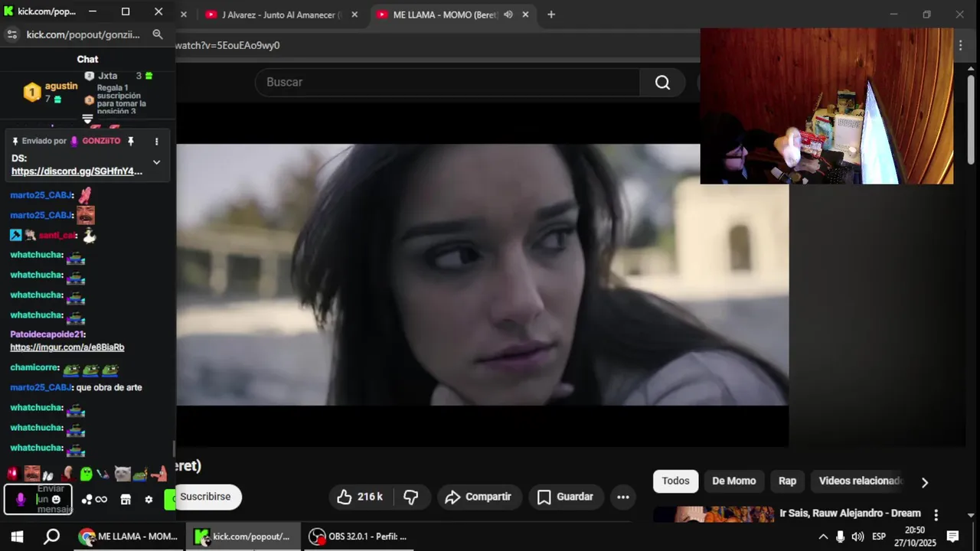Click the YouTube search magnifier button
This screenshot has height=551, width=980.
[x=662, y=82]
